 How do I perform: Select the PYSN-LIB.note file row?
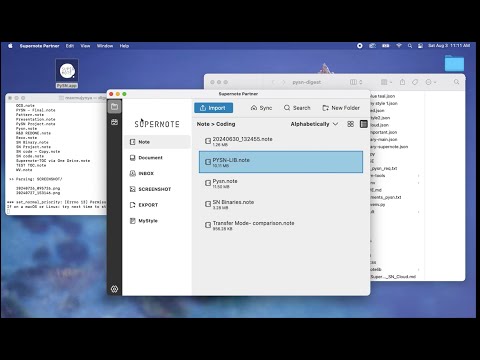click(x=281, y=162)
